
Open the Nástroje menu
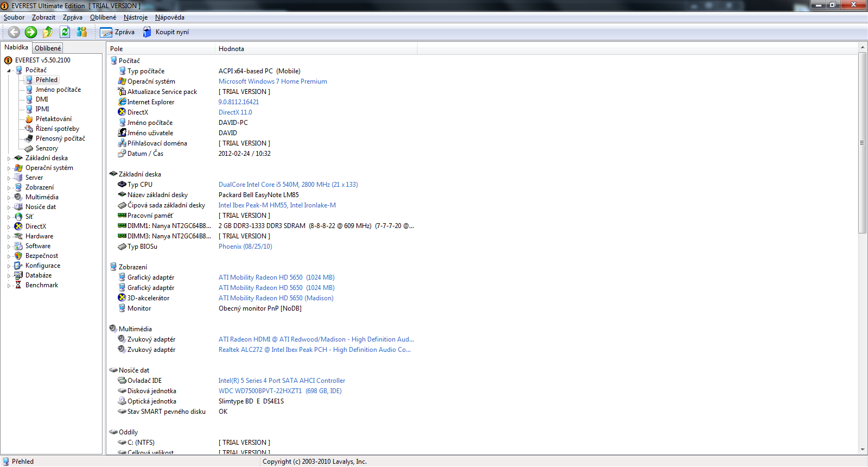pos(136,17)
